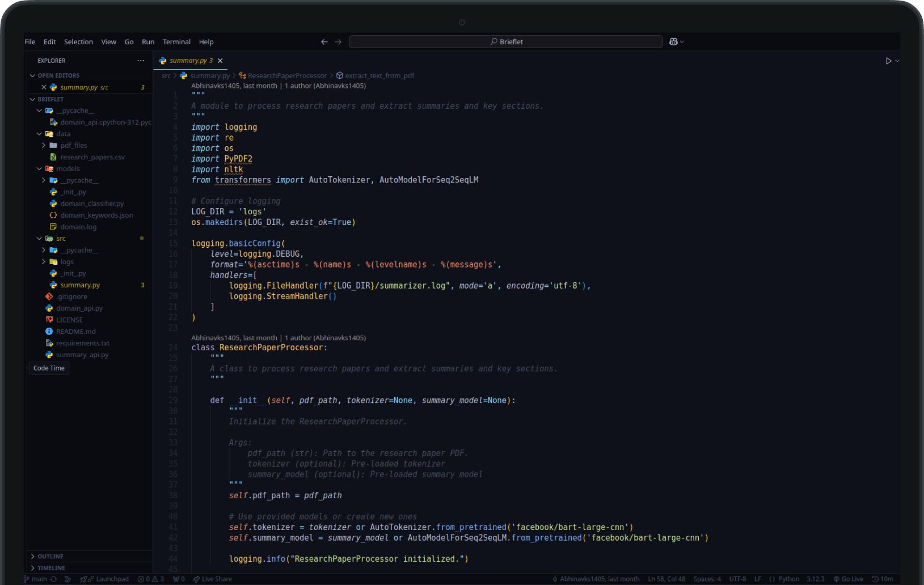Open the Copilot chat icon in title bar

click(673, 41)
